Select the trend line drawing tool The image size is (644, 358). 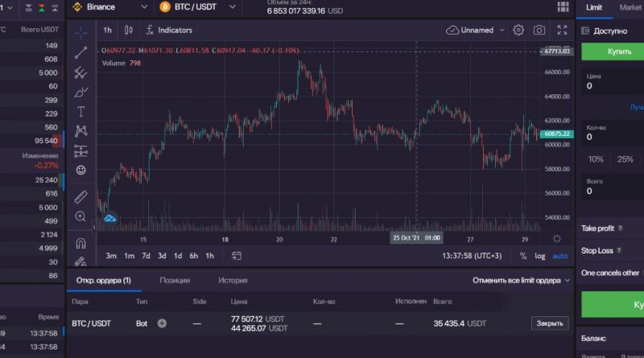pyautogui.click(x=80, y=52)
